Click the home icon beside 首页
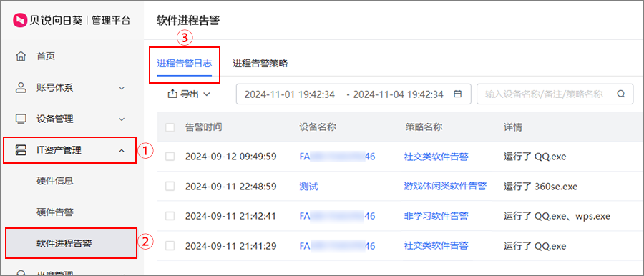This screenshot has width=644, height=276. [21, 56]
